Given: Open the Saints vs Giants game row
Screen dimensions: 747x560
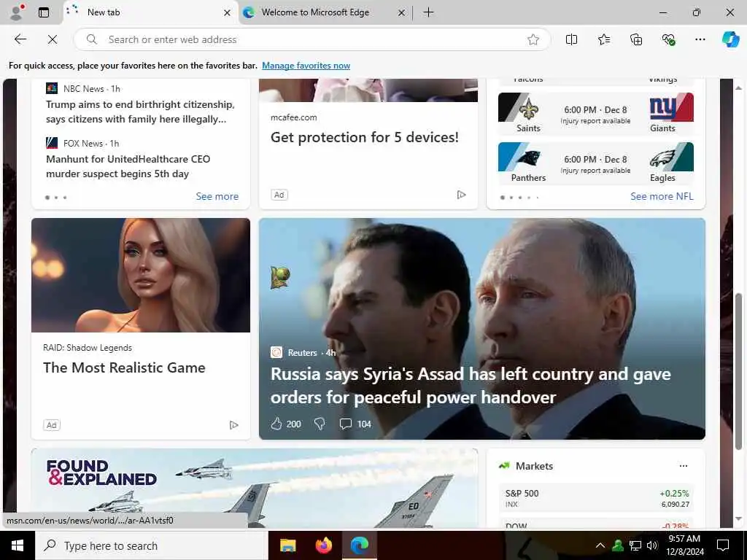Looking at the screenshot, I should point(595,113).
